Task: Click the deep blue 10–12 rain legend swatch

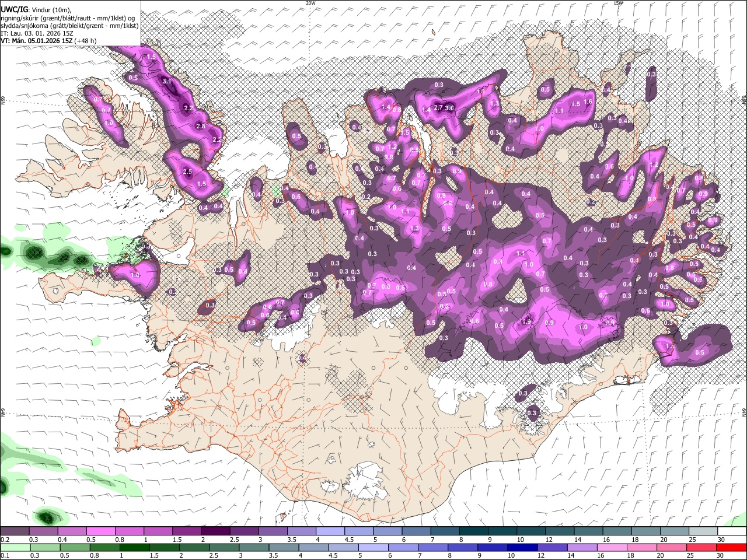Action: (x=523, y=547)
